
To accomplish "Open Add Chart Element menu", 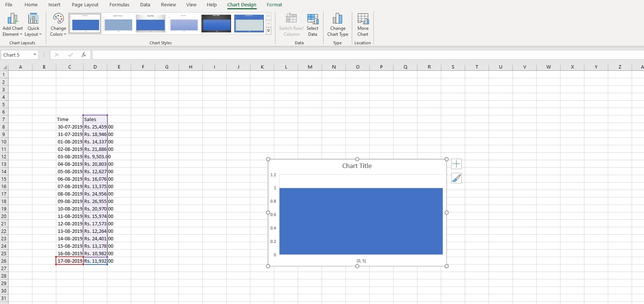I will pyautogui.click(x=13, y=25).
